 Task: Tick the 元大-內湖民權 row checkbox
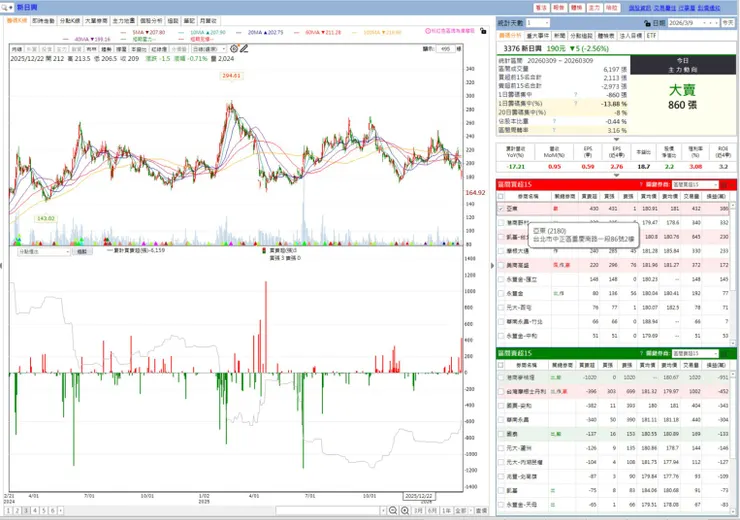click(x=501, y=462)
